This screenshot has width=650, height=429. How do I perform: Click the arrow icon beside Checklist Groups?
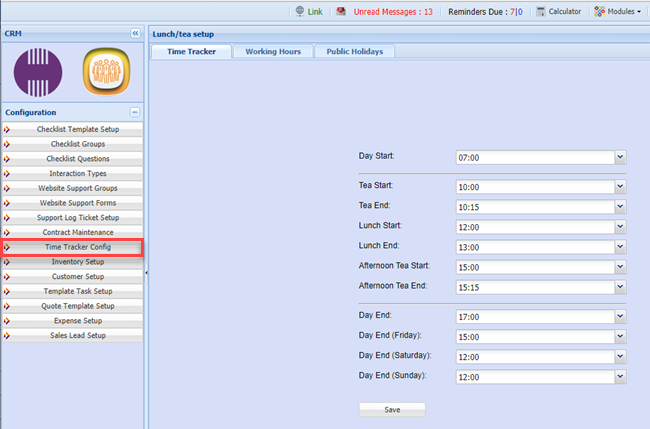click(8, 144)
